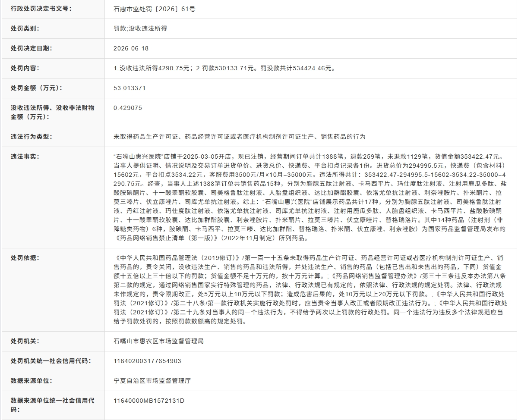Select the 数据来源单位统一社会信用代码 label
The width and height of the screenshot is (518, 420).
[53, 405]
